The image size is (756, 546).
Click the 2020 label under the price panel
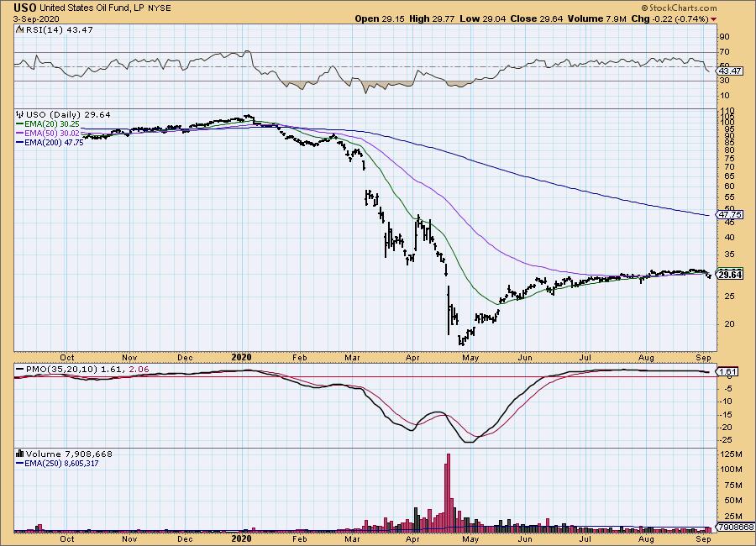pyautogui.click(x=242, y=357)
